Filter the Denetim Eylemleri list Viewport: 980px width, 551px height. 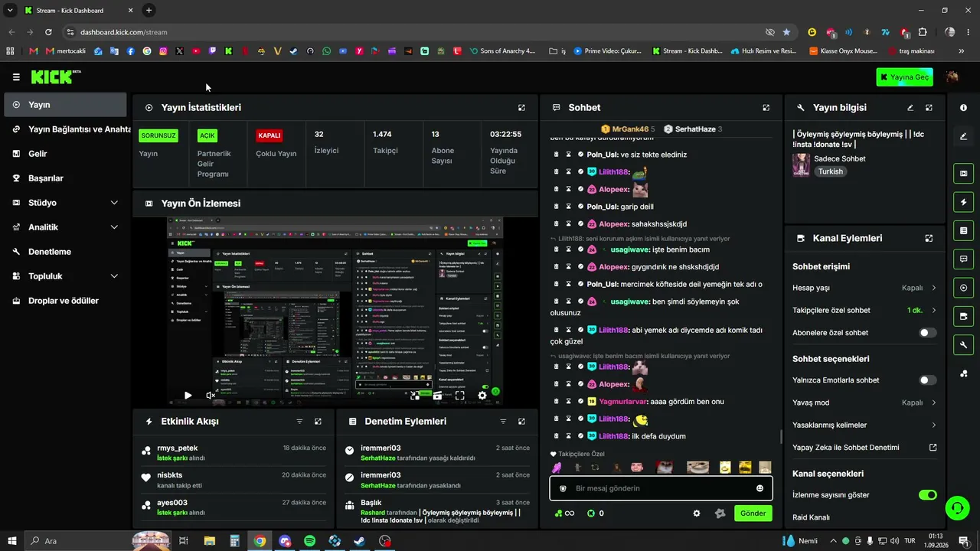pyautogui.click(x=503, y=422)
